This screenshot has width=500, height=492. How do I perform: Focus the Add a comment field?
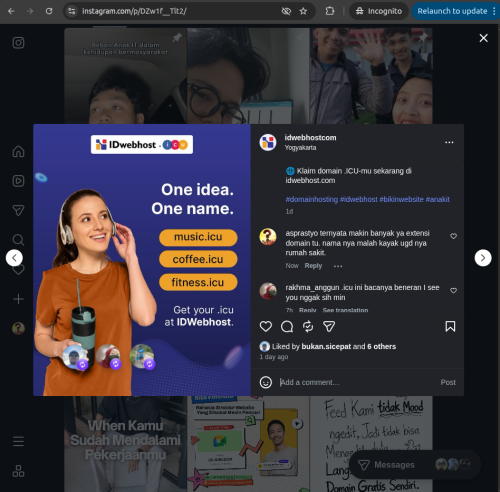pos(357,382)
